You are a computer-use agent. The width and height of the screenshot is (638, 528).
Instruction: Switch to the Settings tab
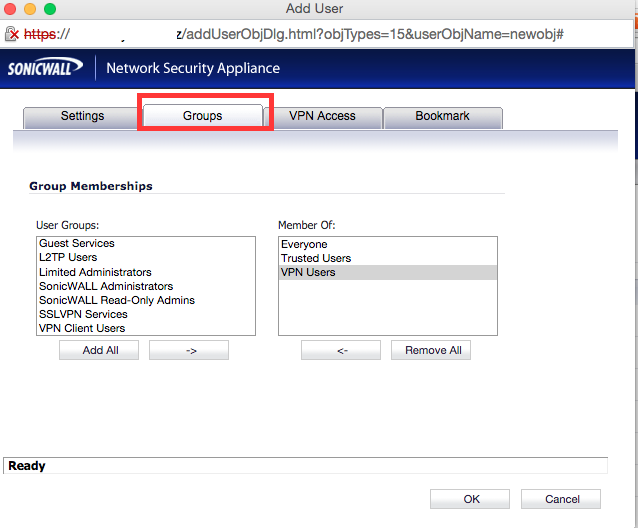(x=81, y=118)
